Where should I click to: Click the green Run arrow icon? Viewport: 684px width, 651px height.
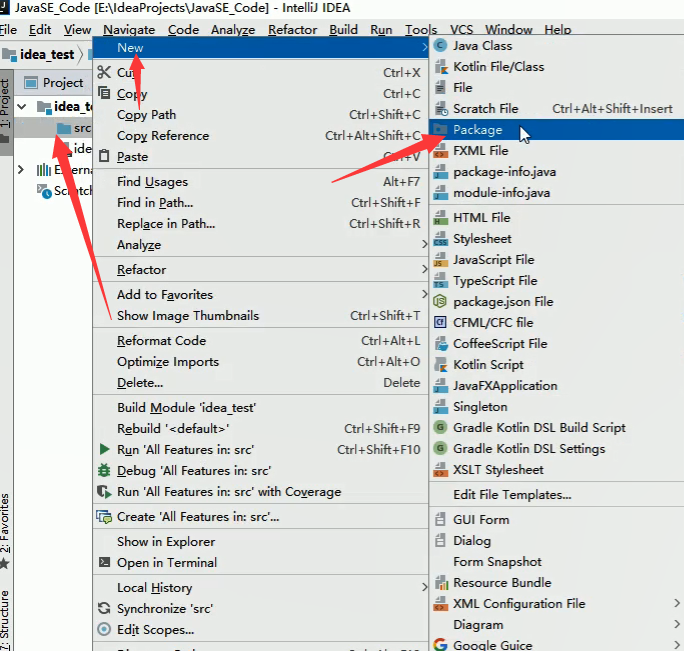pyautogui.click(x=104, y=449)
